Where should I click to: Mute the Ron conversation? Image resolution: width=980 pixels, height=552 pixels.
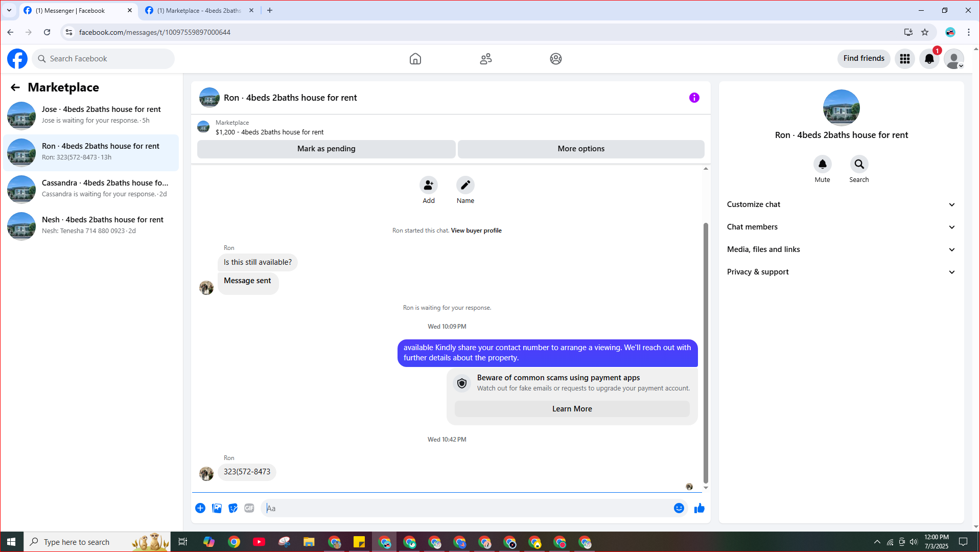point(823,164)
